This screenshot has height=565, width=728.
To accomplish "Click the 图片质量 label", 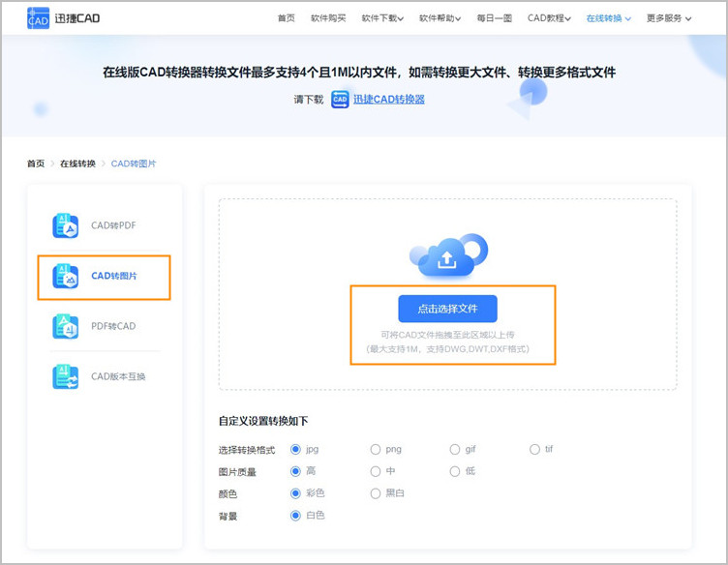I will 237,472.
